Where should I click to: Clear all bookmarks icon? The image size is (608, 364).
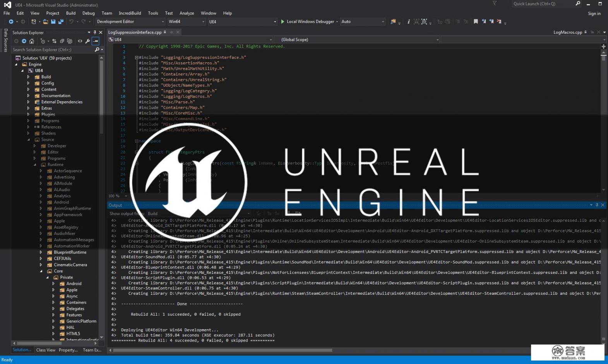(499, 22)
